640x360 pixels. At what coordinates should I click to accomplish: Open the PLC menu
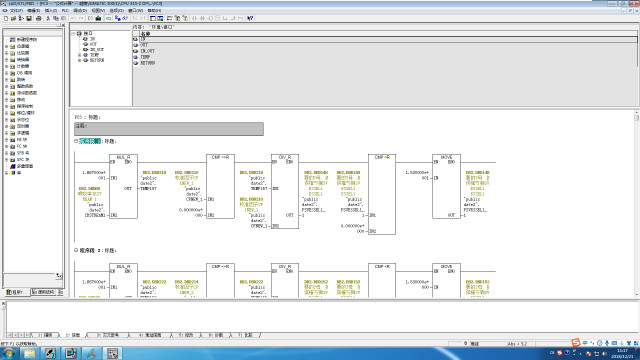65,10
